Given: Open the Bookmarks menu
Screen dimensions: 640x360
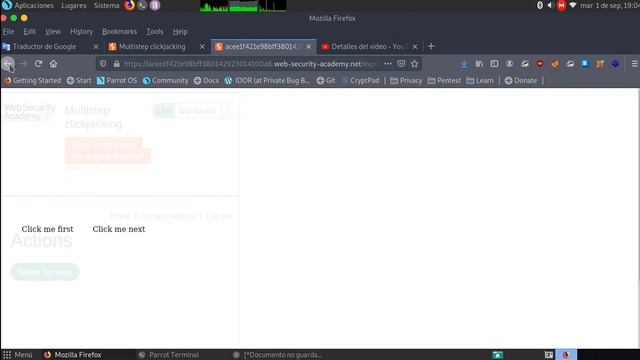Looking at the screenshot, I should tap(119, 31).
